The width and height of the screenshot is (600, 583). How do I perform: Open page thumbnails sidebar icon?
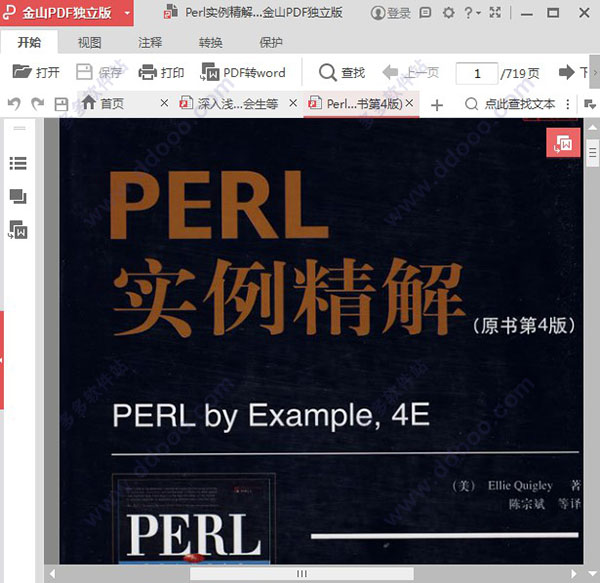pos(18,197)
